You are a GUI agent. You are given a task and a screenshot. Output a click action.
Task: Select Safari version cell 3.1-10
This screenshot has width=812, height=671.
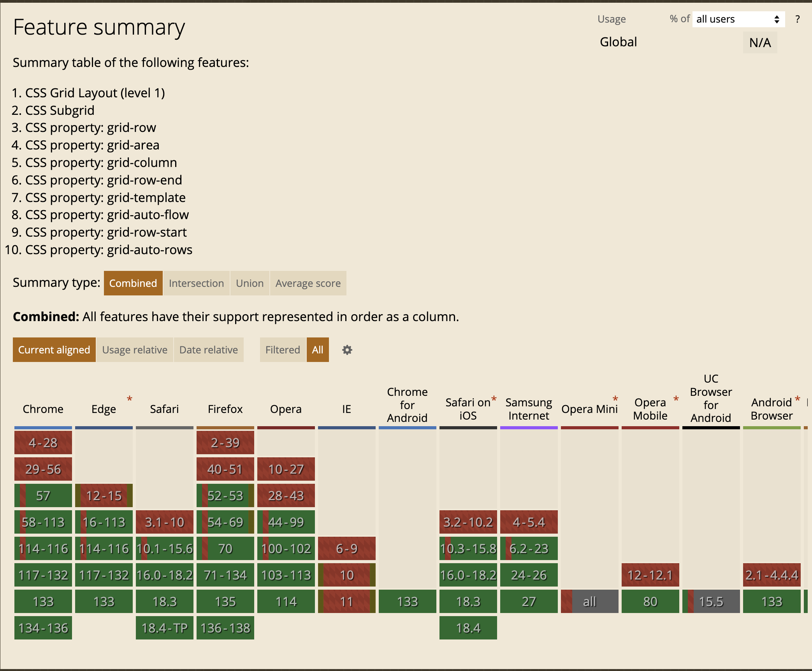[165, 522]
